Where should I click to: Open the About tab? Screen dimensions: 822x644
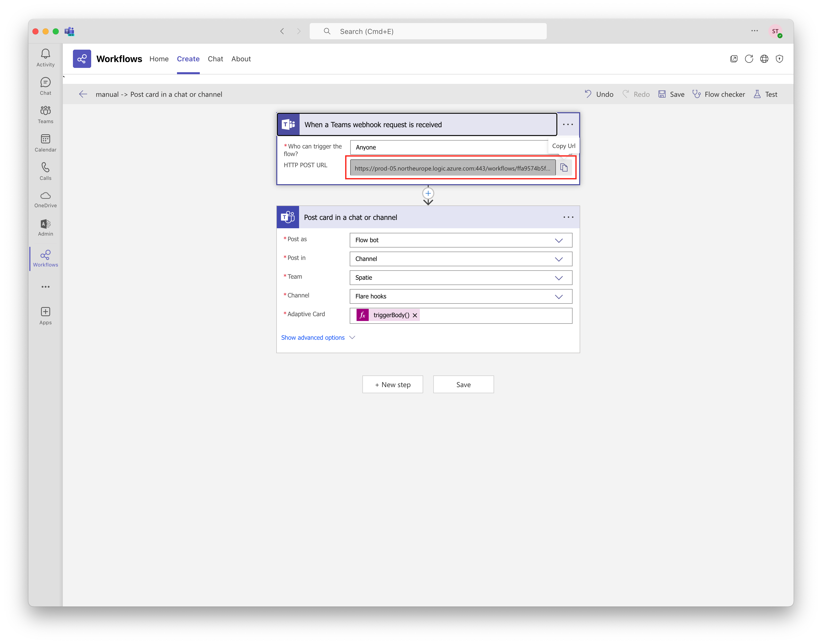241,59
